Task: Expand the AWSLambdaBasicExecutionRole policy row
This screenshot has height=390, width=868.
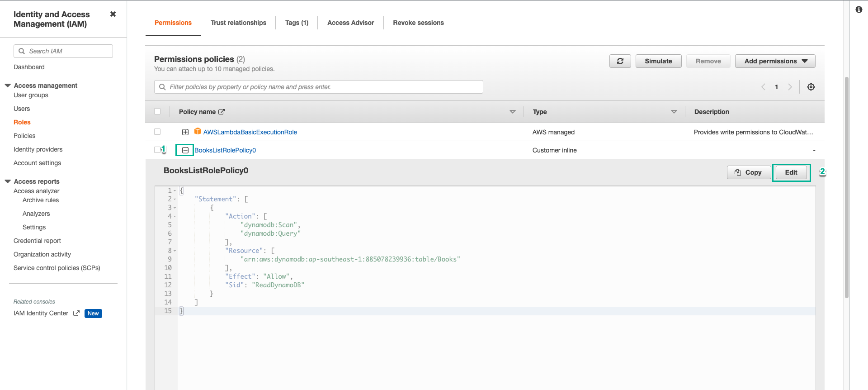Action: click(185, 132)
